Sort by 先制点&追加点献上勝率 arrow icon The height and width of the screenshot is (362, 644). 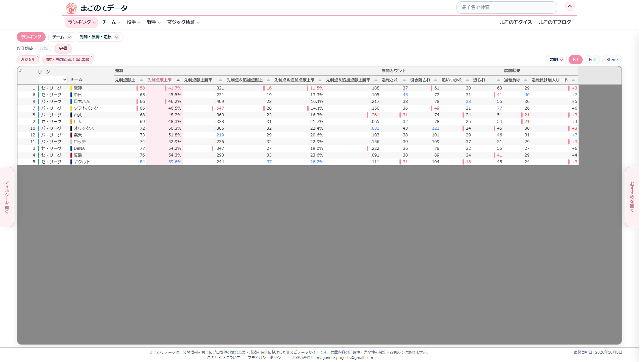click(x=376, y=80)
